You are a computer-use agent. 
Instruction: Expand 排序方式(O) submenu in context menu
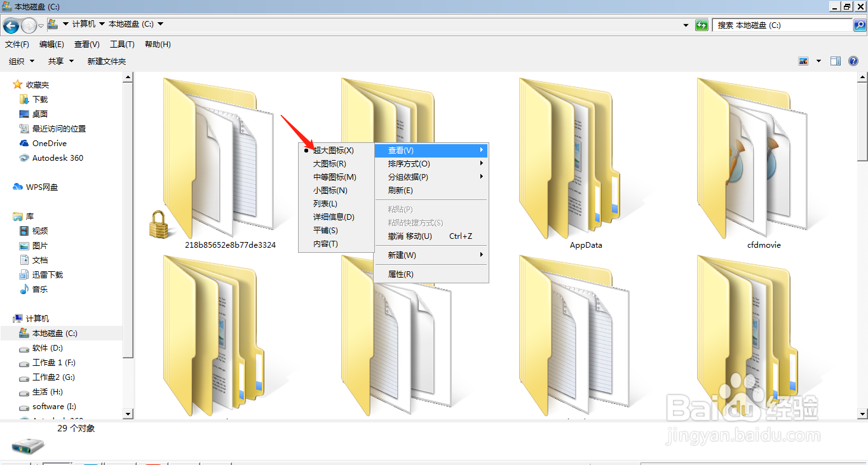[x=431, y=164]
